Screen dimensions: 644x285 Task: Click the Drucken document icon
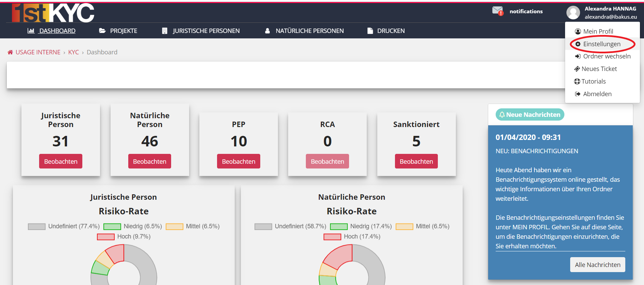click(x=370, y=31)
